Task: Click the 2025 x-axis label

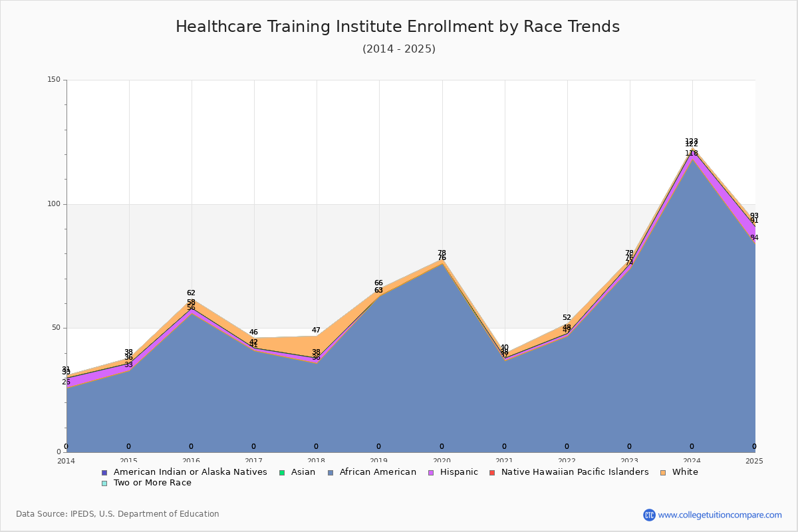Action: coord(754,461)
